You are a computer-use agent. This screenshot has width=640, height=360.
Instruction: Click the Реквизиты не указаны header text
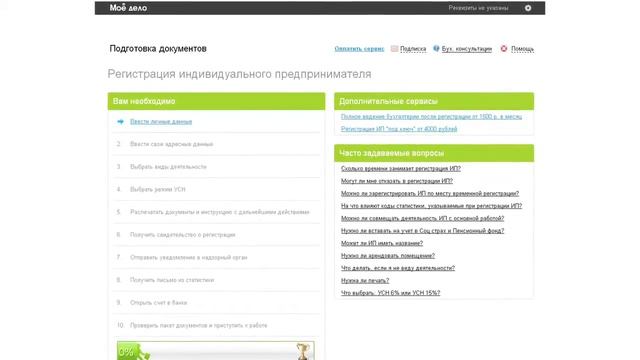tap(478, 8)
